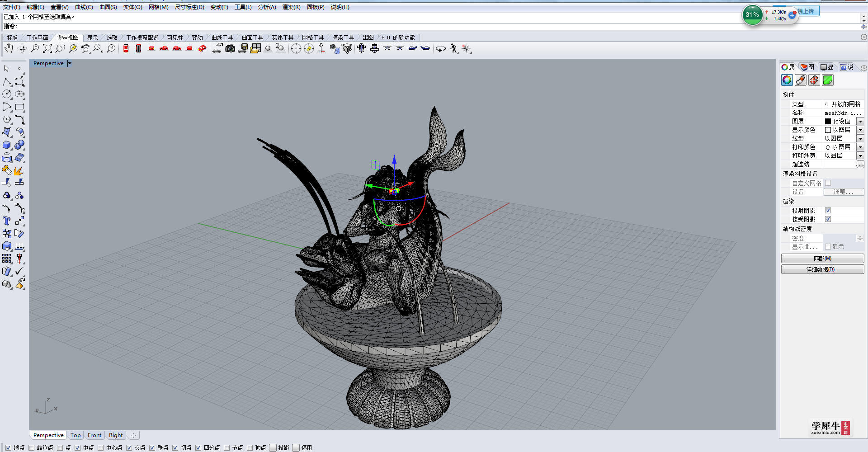Toggle the 最近点 Near osnap checkbox
The width and height of the screenshot is (868, 452).
pos(31,447)
